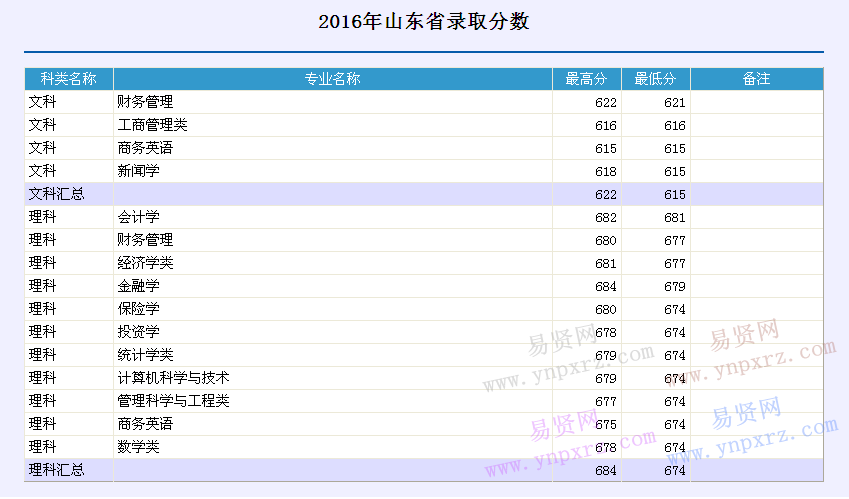Select the 最高分 column header
The height and width of the screenshot is (499, 849).
pyautogui.click(x=586, y=79)
